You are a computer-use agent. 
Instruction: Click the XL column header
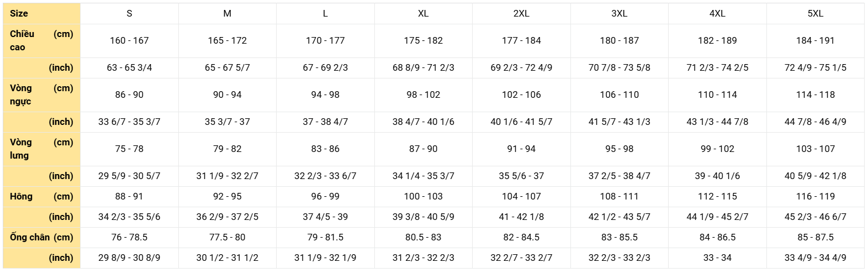[423, 13]
